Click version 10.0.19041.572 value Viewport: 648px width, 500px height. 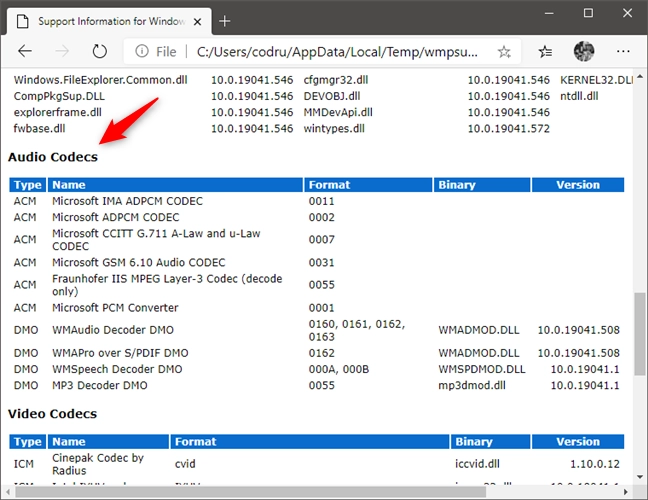pyautogui.click(x=508, y=129)
